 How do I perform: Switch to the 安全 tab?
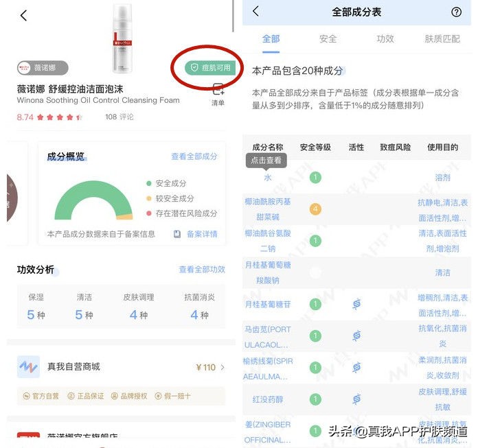point(328,39)
